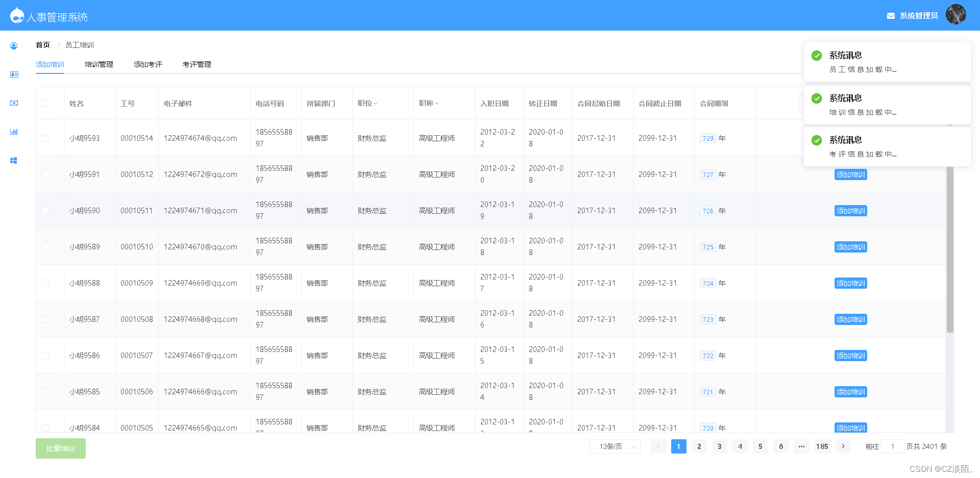Click the 系统管理员 username label
Screen dimensions: 980x478
pyautogui.click(x=919, y=16)
